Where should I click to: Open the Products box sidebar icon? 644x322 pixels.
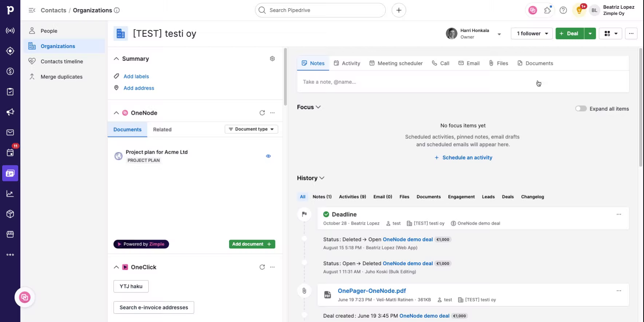10,214
